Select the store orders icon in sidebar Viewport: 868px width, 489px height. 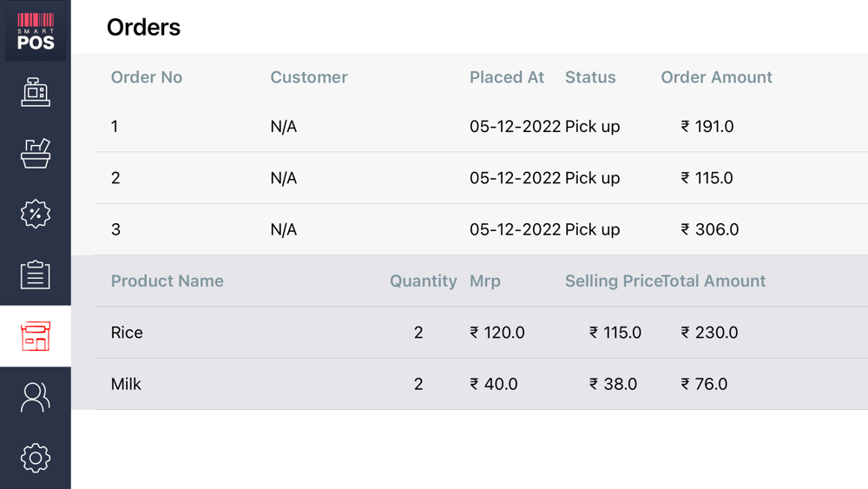[x=36, y=336]
